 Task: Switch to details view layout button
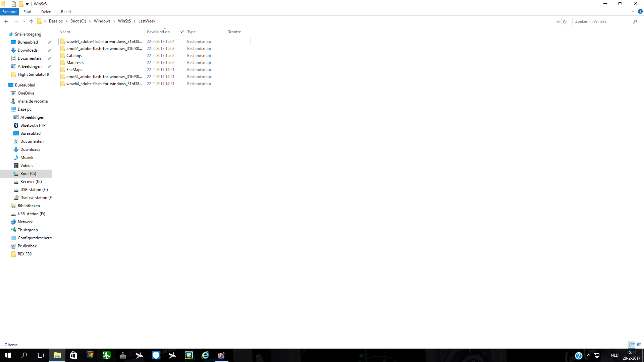[x=632, y=345]
